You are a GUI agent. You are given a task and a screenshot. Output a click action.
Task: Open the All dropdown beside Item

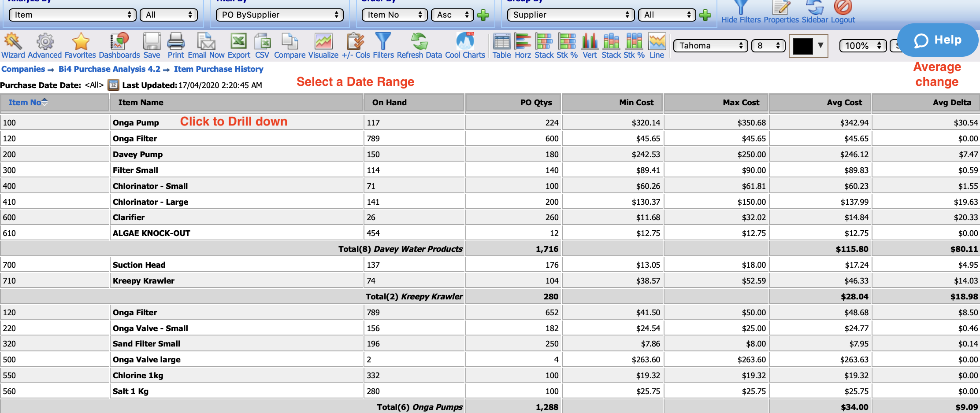click(x=169, y=15)
